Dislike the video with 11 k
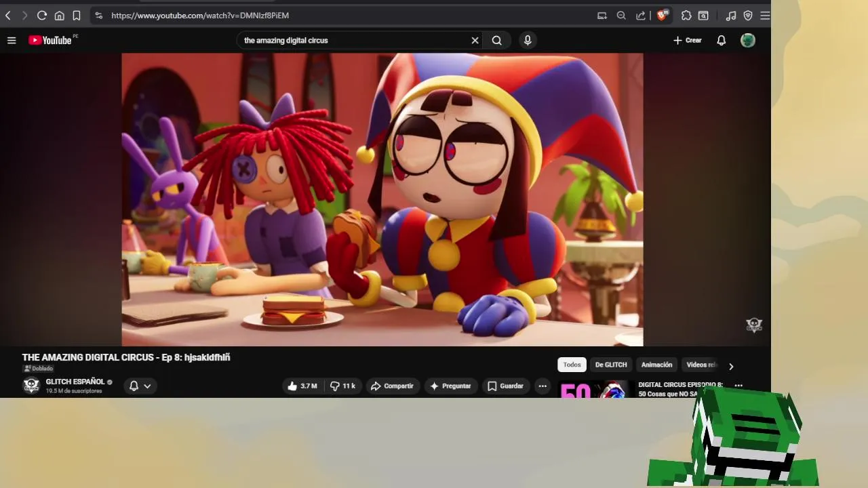The image size is (868, 488). click(x=343, y=386)
